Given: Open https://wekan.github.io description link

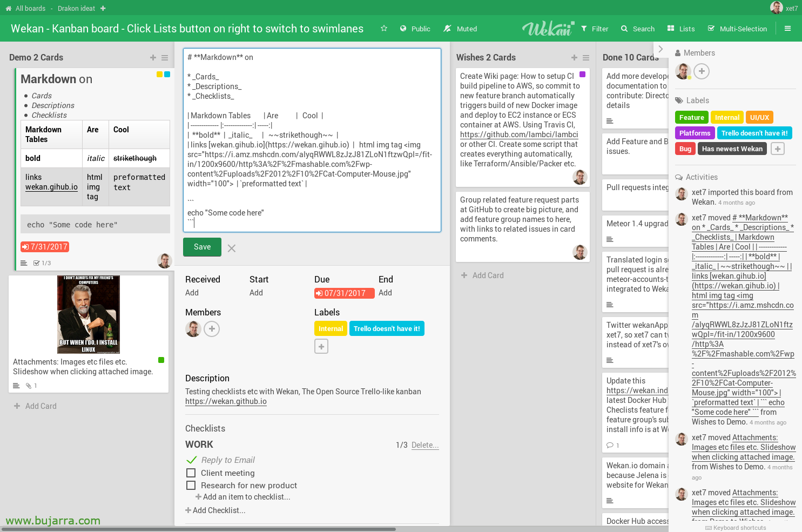Looking at the screenshot, I should coord(226,401).
